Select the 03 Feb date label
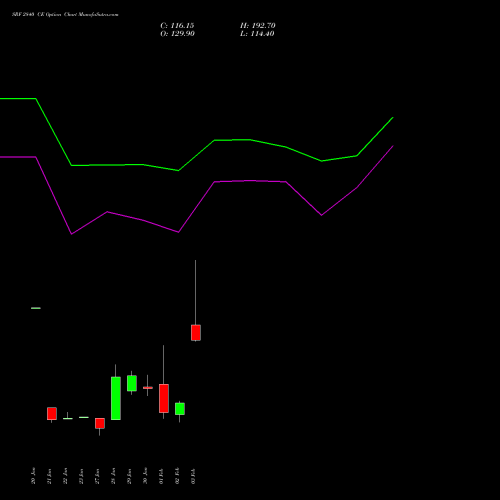Viewport: 500px width, 500px height. (193, 476)
